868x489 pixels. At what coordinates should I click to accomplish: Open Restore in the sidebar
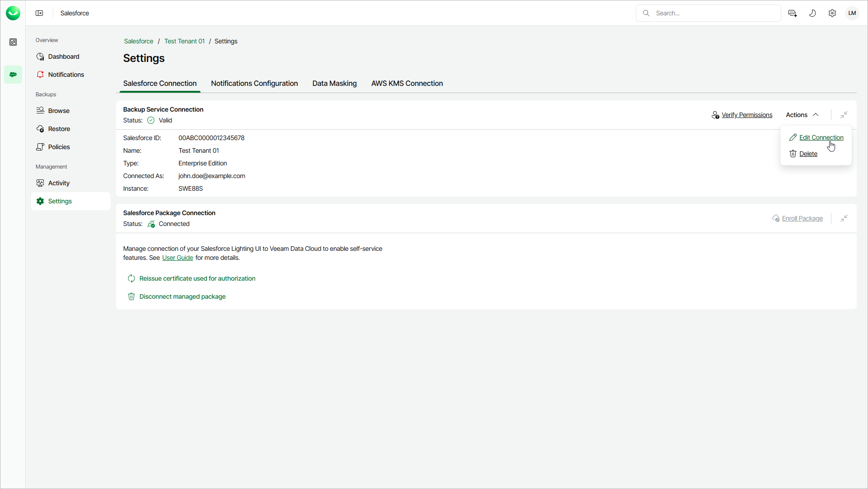click(x=59, y=129)
